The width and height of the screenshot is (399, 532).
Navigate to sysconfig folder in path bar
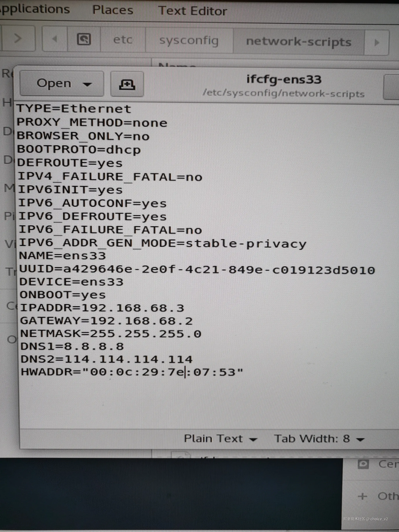click(x=189, y=41)
